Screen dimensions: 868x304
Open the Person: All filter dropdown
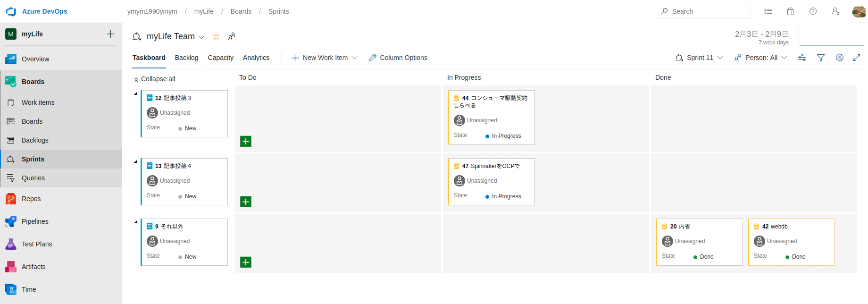pos(760,58)
